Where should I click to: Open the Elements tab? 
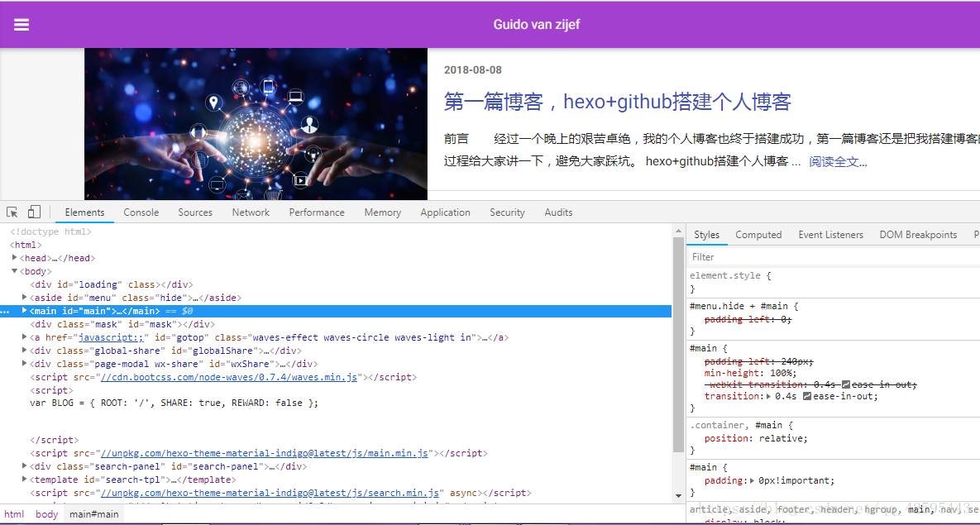coord(84,212)
